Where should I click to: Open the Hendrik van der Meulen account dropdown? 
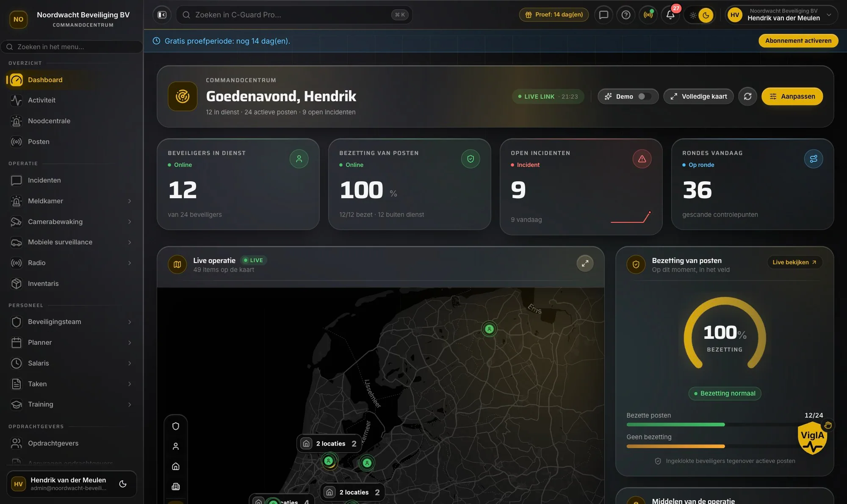[x=781, y=15]
